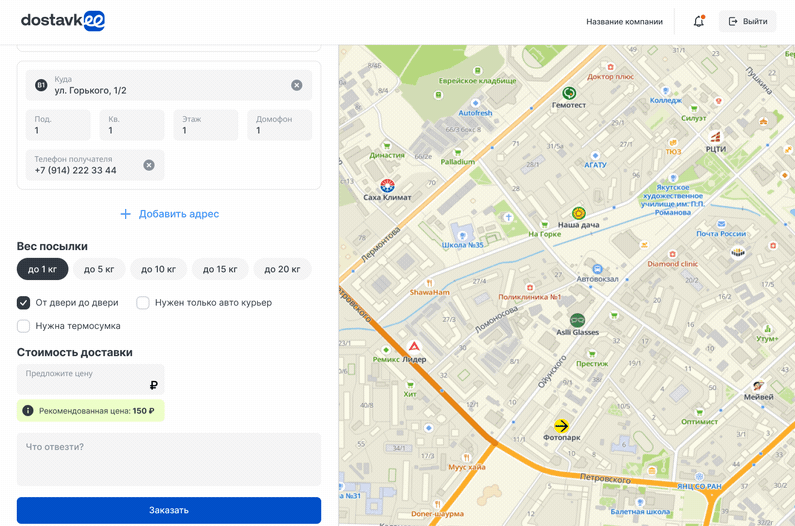Image resolution: width=795 pixels, height=526 pixels.
Task: Select weight до 15 кг
Action: point(220,269)
